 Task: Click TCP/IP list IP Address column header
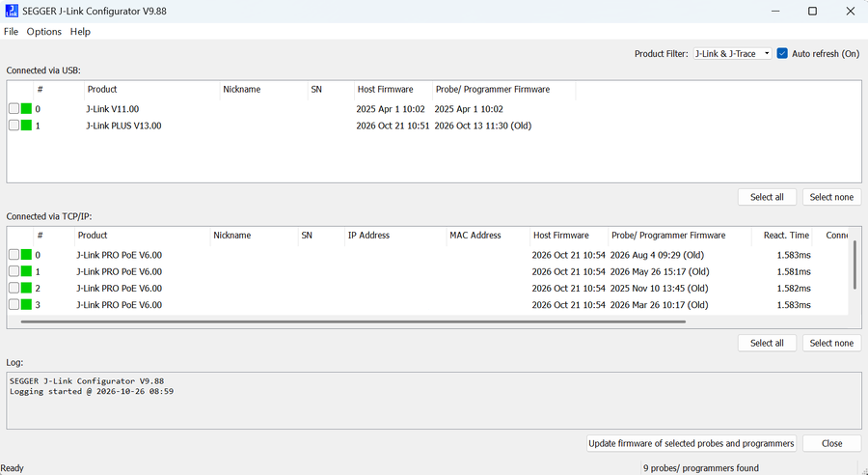[395, 236]
